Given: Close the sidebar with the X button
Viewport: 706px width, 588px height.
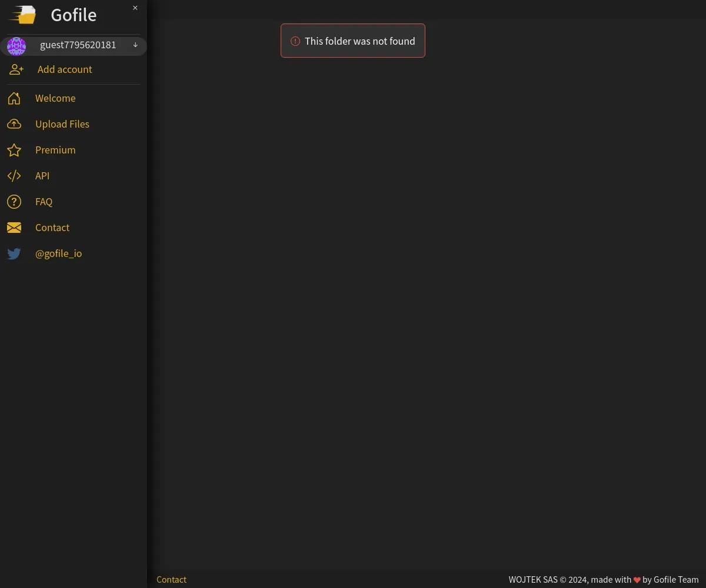Looking at the screenshot, I should point(135,8).
